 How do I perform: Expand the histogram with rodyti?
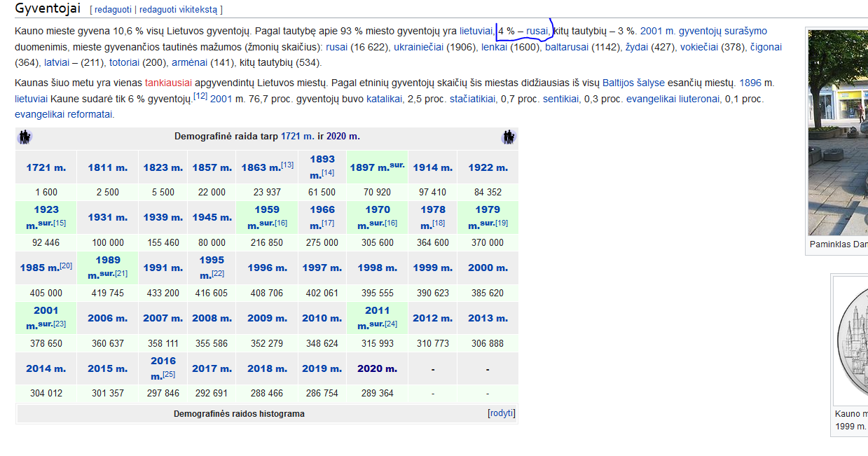(x=502, y=413)
